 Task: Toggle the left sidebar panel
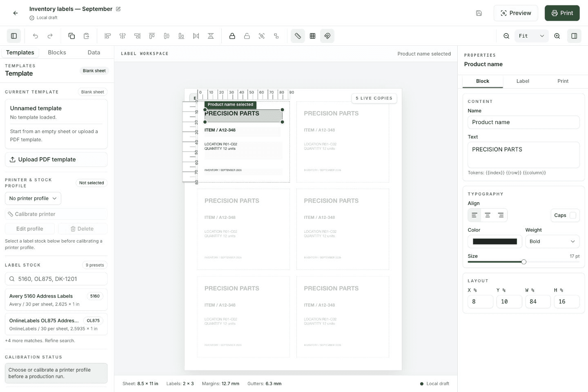coord(14,36)
